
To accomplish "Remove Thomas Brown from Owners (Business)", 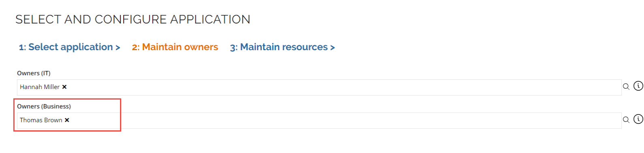I will click(67, 120).
